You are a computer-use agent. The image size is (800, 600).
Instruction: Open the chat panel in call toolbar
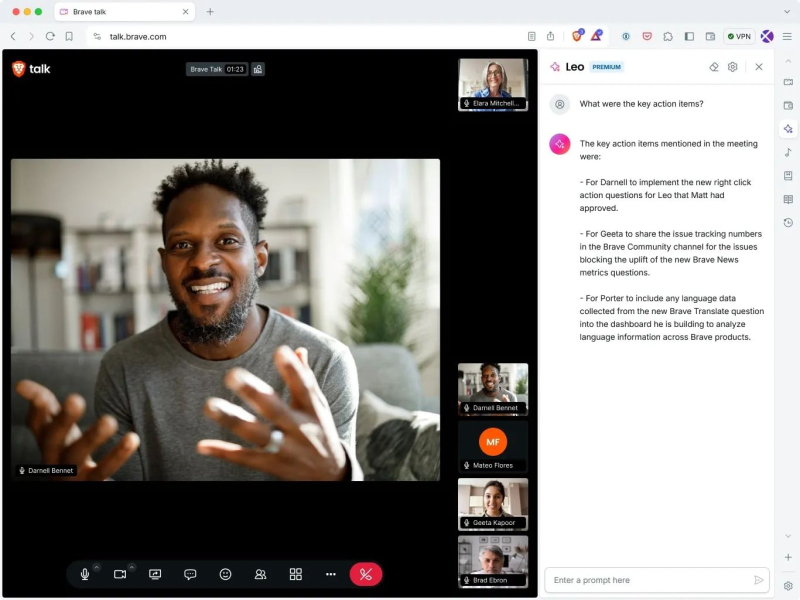[190, 574]
